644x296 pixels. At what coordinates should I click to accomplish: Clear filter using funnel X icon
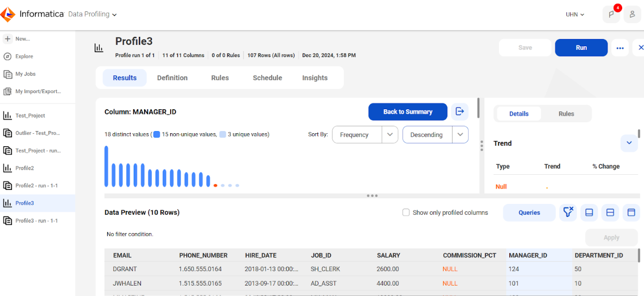[568, 212]
